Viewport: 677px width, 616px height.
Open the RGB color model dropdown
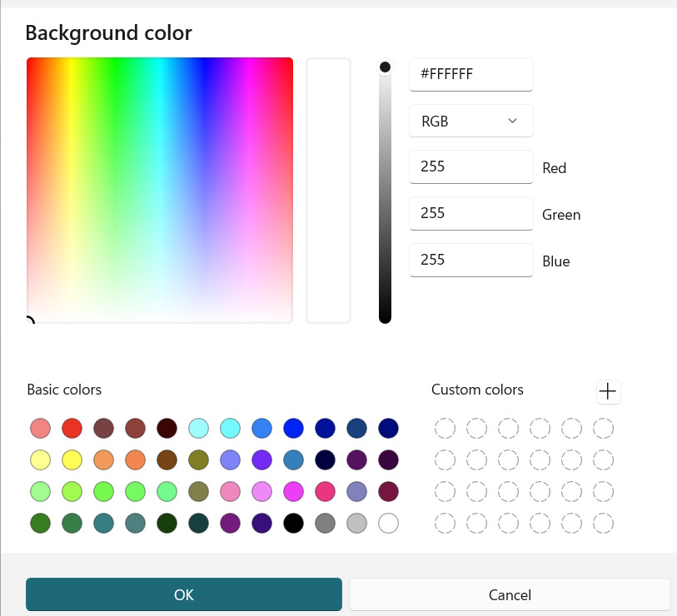pyautogui.click(x=471, y=121)
